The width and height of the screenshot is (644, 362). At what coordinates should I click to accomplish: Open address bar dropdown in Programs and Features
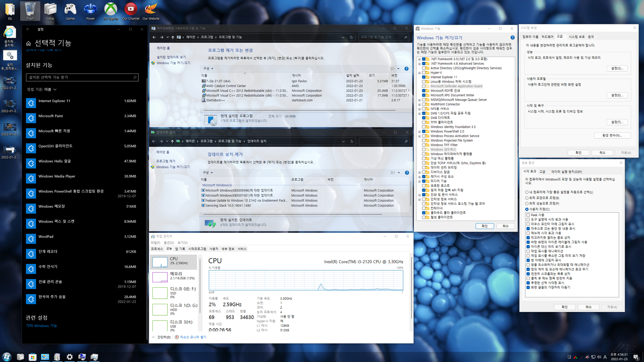point(343,37)
